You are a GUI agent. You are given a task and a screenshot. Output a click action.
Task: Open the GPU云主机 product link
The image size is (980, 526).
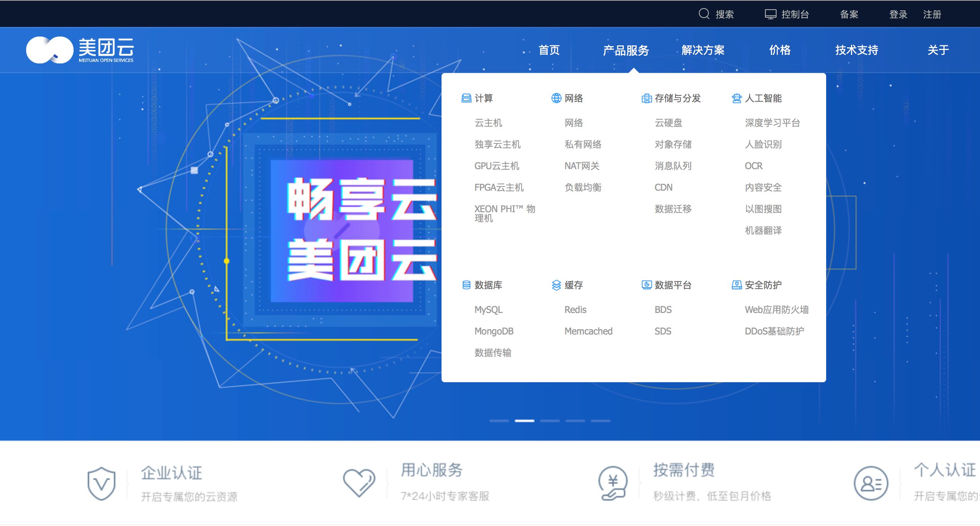pyautogui.click(x=497, y=166)
